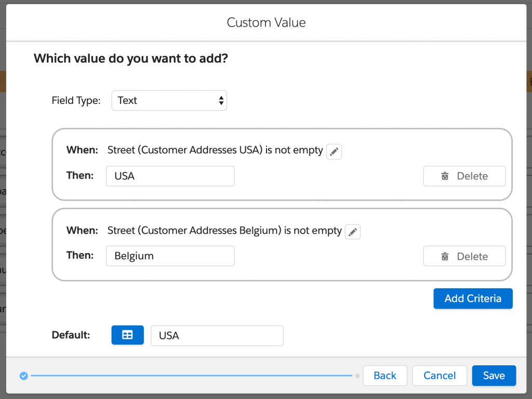Viewport: 532px width, 399px height.
Task: Save the custom value
Action: coord(494,376)
